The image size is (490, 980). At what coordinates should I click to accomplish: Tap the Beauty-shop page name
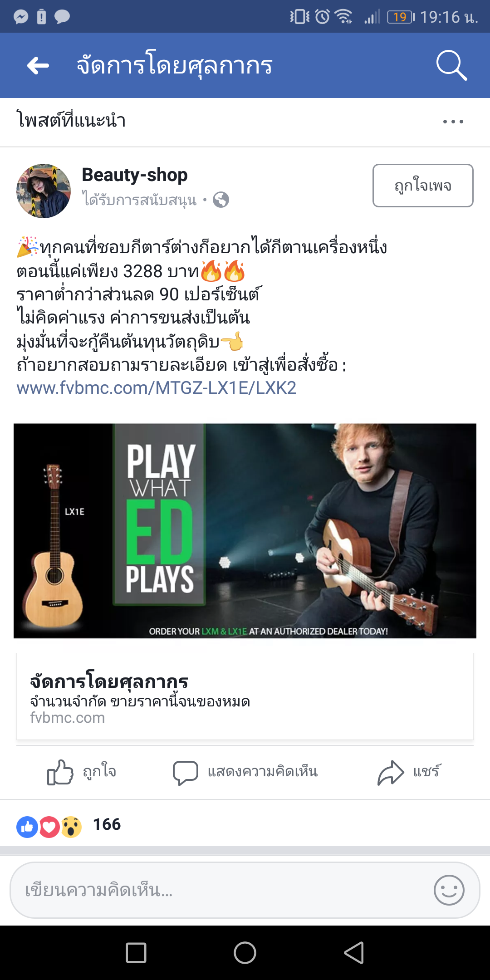point(135,175)
